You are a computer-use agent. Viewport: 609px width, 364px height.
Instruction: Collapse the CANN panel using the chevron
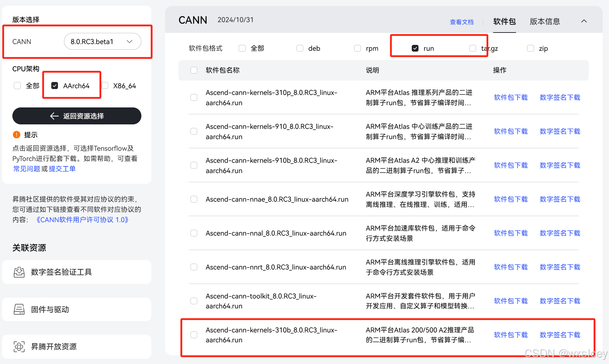tap(584, 21)
